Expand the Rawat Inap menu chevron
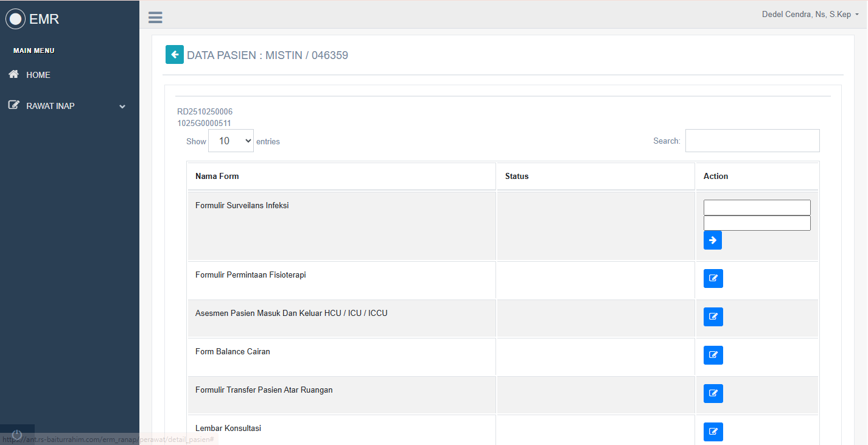 tap(122, 107)
